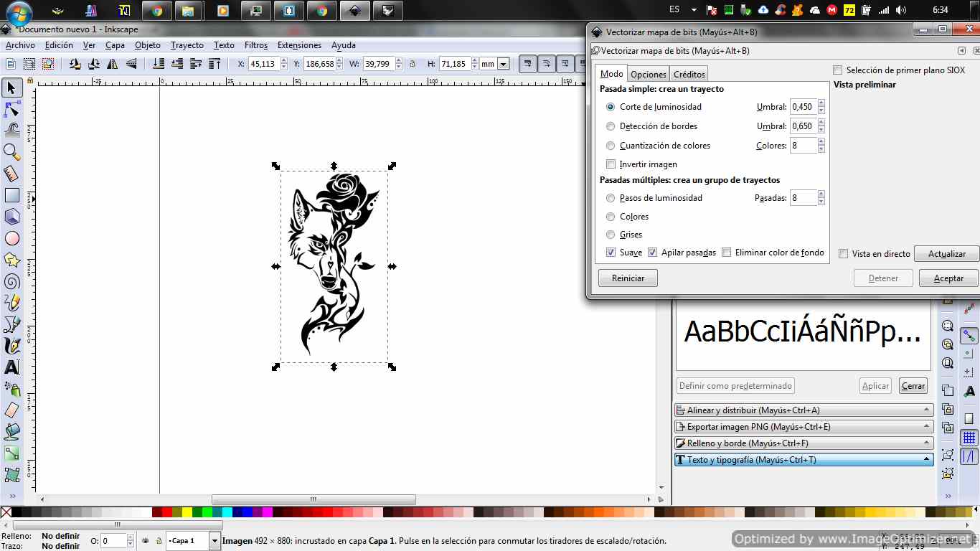Select Colores multiple-pass option

point(611,217)
